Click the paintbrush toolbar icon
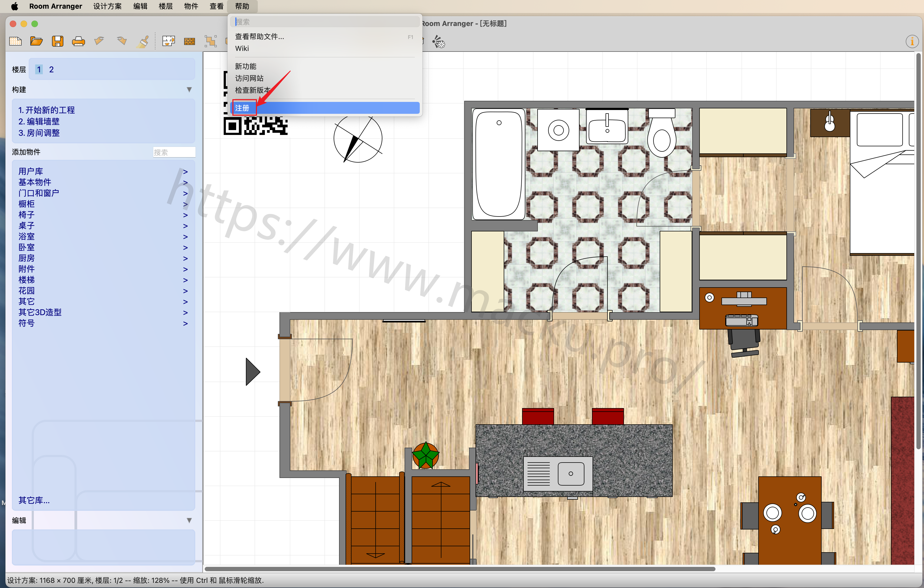The height and width of the screenshot is (588, 924). (x=143, y=41)
